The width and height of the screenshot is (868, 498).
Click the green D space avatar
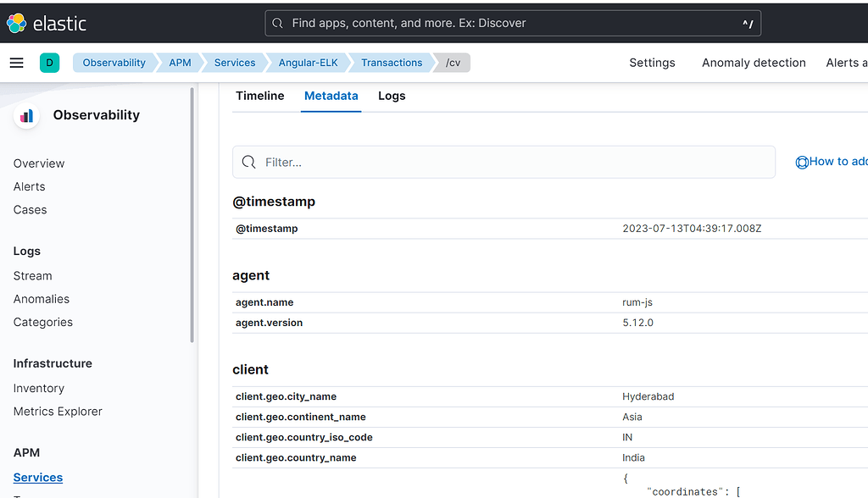pos(48,62)
